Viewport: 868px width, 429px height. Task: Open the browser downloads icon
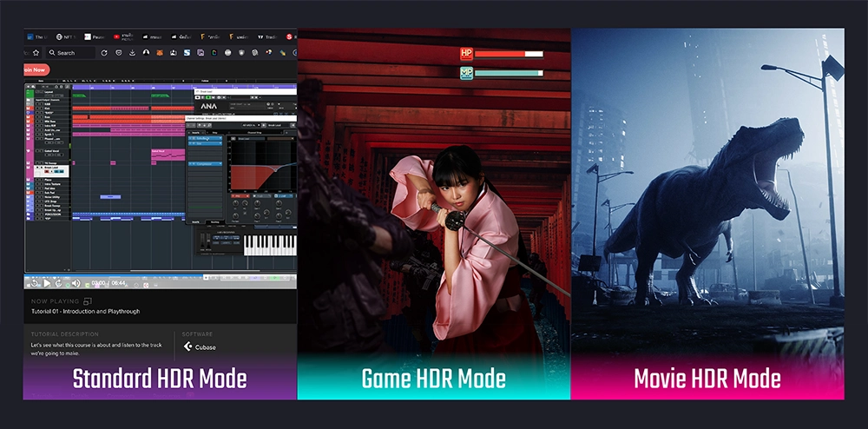tap(132, 53)
